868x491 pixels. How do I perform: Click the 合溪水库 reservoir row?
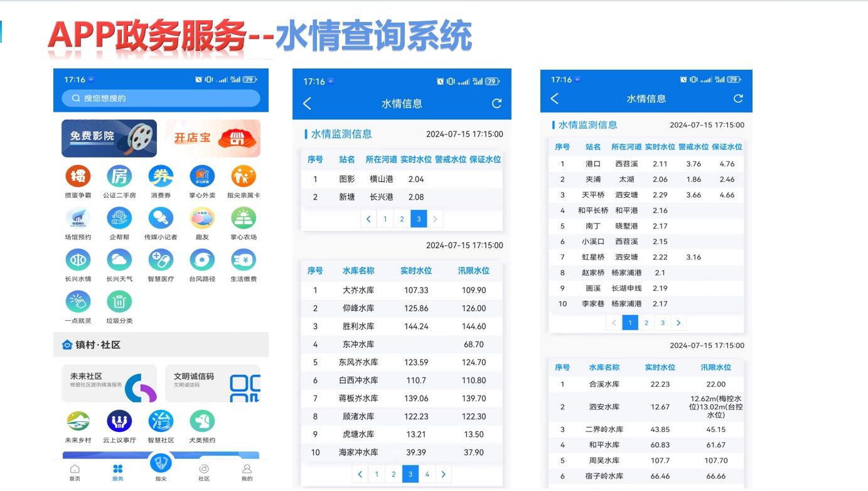coord(646,384)
